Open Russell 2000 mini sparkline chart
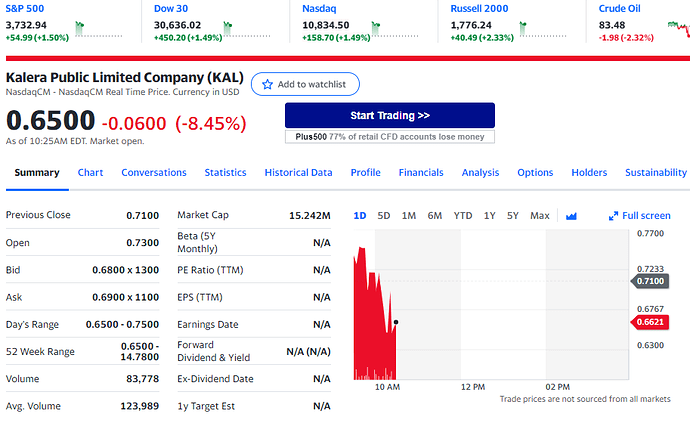Viewport: 690px width, 423px height. 543,29
